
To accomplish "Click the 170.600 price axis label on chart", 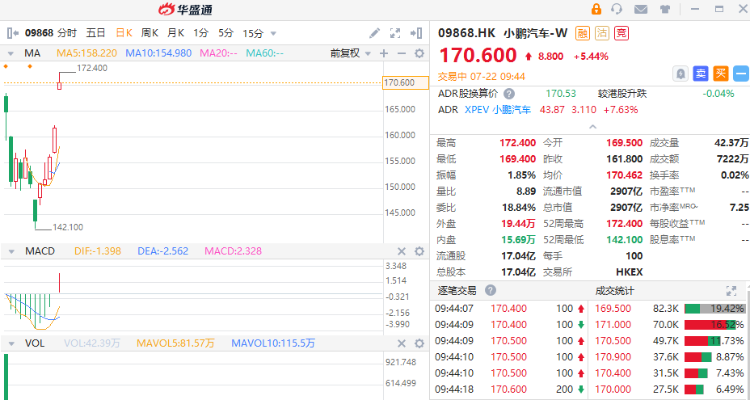I will point(398,83).
